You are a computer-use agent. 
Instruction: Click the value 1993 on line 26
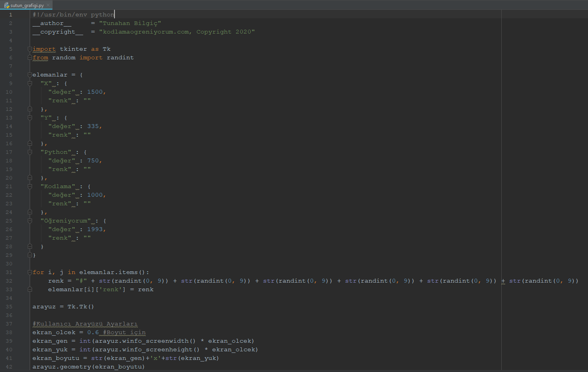(x=95, y=230)
